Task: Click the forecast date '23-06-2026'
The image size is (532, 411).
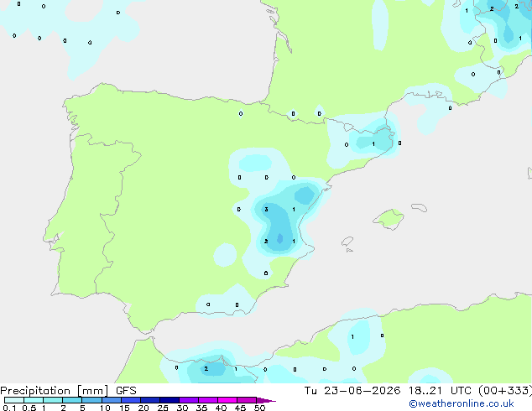Action: 362,391
